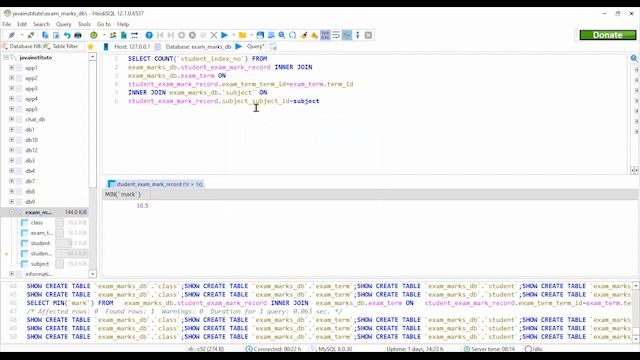Click the green Donate button
The height and width of the screenshot is (360, 640).
(x=608, y=35)
